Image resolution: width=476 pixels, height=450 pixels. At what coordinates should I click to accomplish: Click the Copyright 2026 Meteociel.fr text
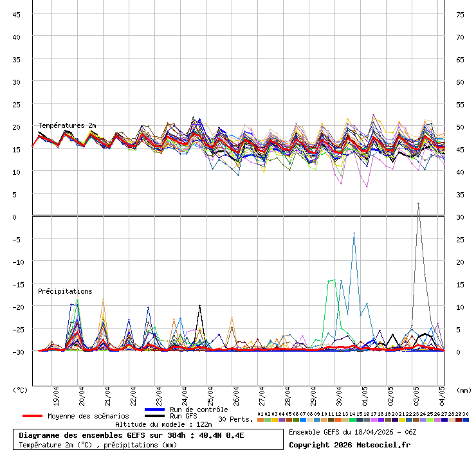349,445
